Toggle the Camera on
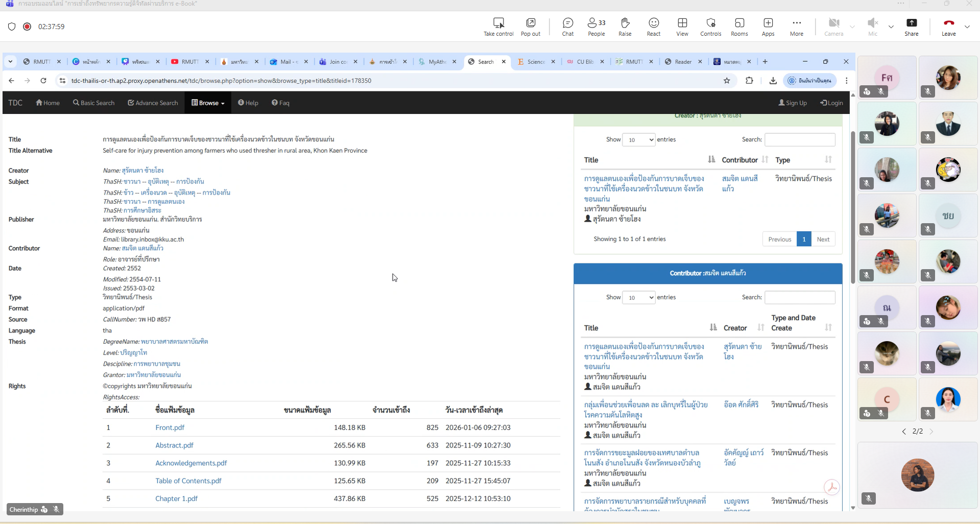The image size is (980, 524). pos(833,27)
